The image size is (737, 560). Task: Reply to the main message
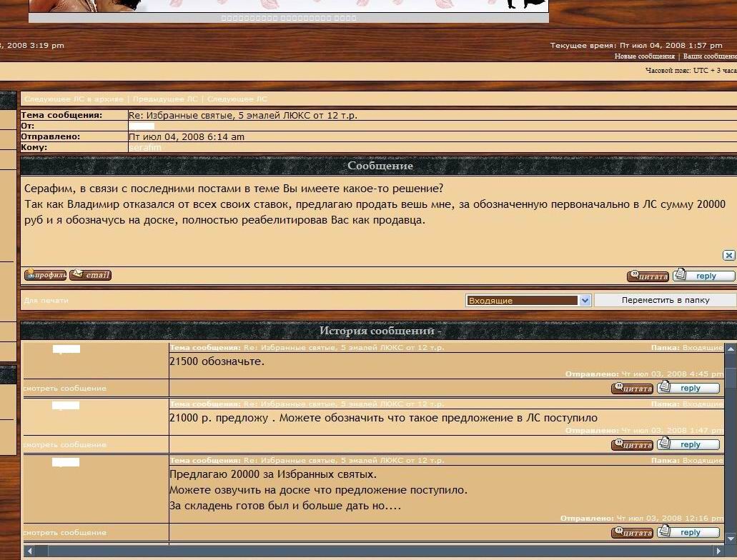point(703,276)
